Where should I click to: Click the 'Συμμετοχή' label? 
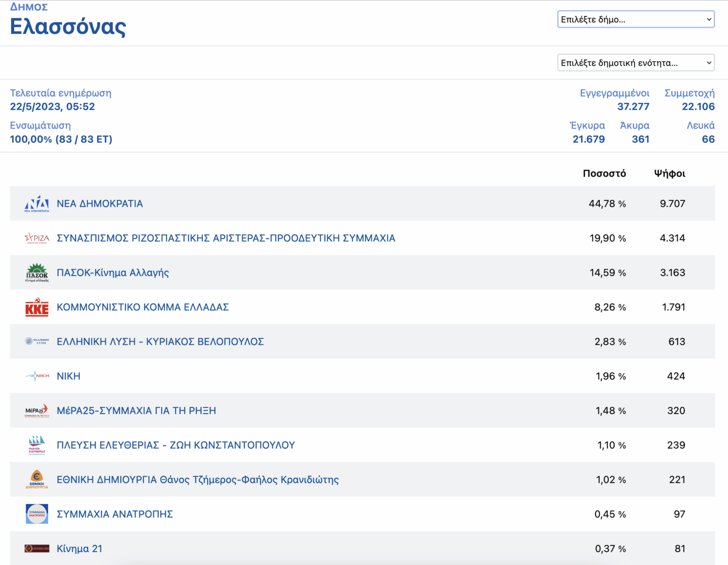pos(690,93)
